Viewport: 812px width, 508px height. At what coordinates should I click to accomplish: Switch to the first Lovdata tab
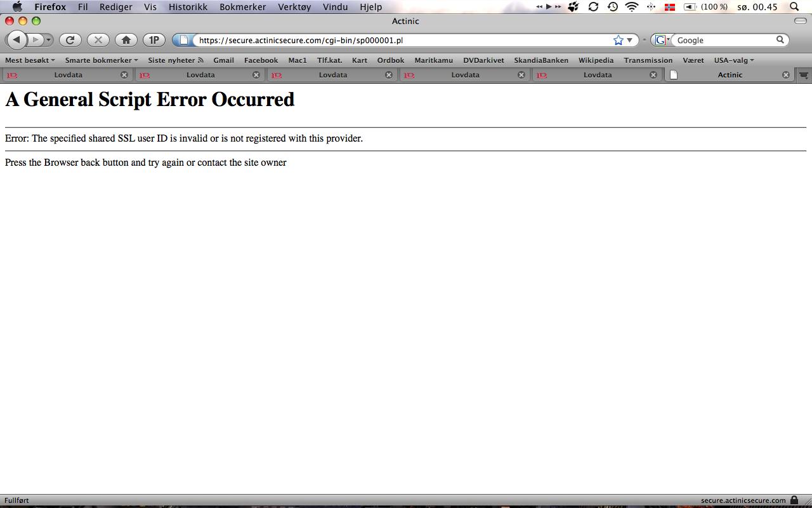click(68, 75)
